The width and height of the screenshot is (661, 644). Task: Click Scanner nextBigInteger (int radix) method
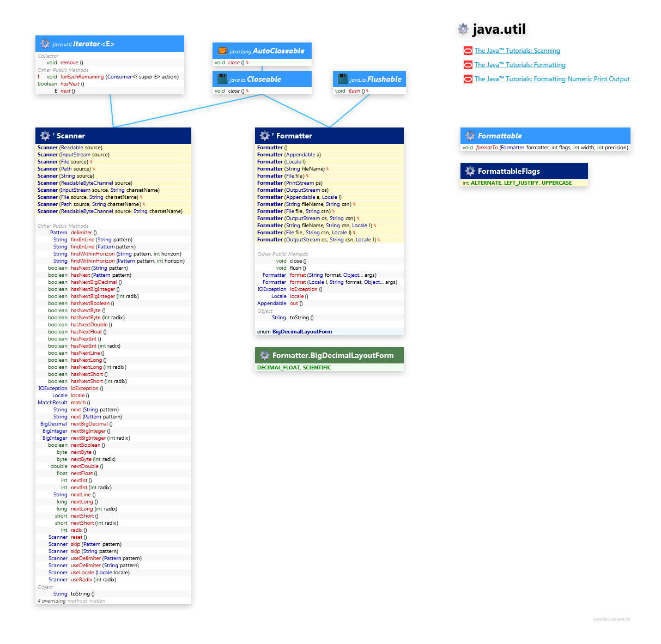pos(100,438)
